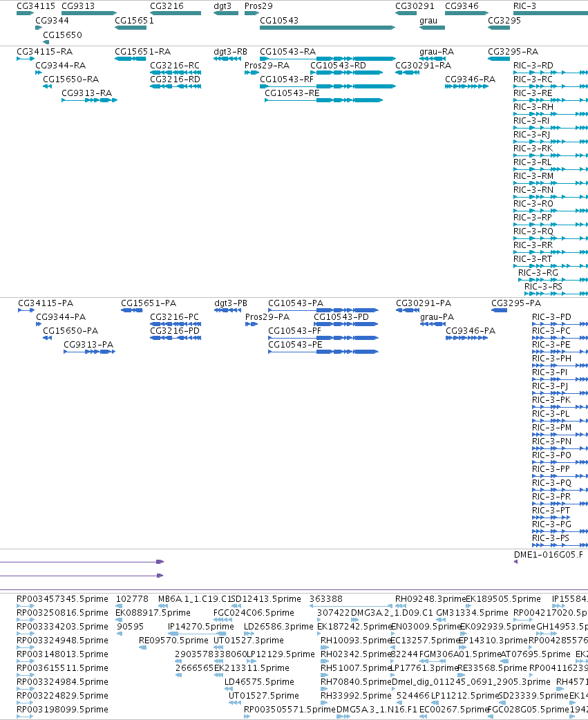This screenshot has width=588, height=720.
Task: Select the CG10543 gene bar
Action: 328,28
